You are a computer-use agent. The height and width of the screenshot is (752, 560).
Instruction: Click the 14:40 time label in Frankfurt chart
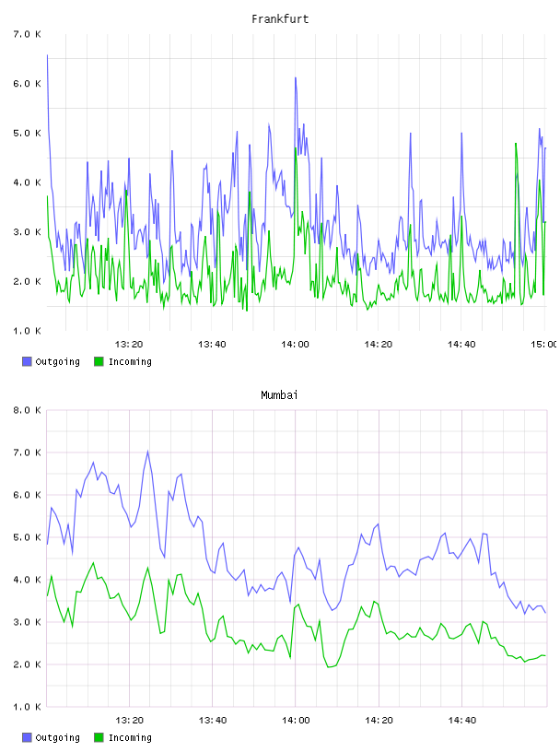461,345
